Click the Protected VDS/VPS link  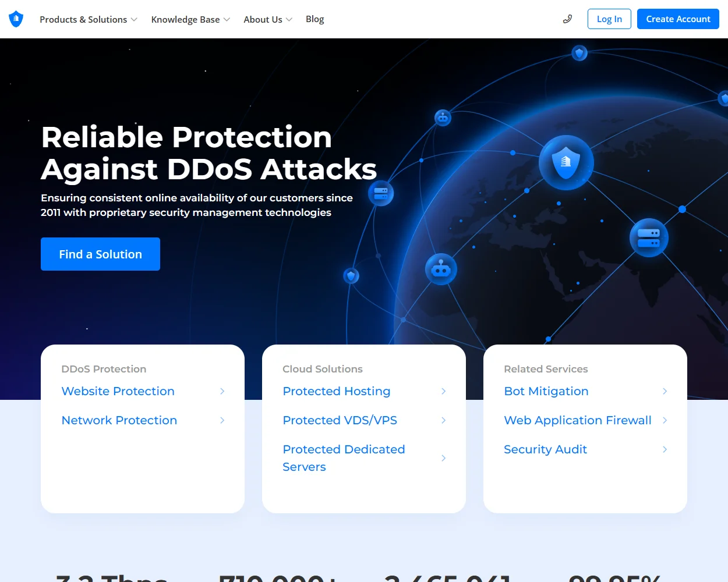(340, 420)
